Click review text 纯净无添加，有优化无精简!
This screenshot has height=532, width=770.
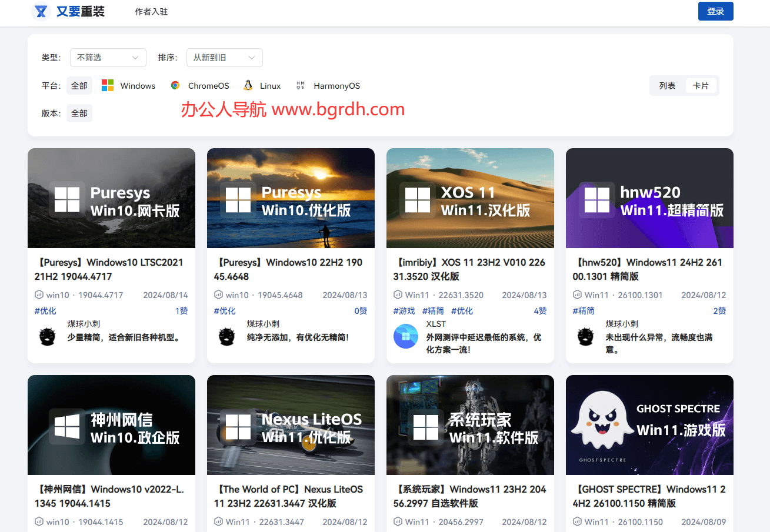click(x=298, y=337)
